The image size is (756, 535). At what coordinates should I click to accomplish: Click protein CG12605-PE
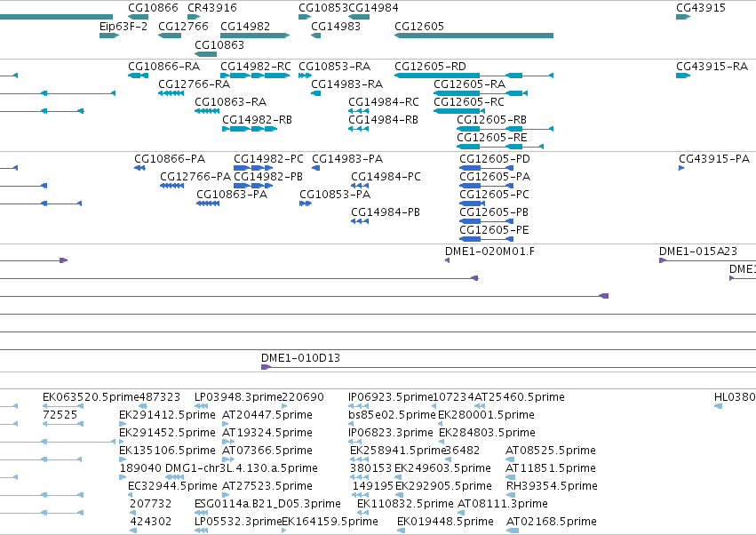click(494, 230)
